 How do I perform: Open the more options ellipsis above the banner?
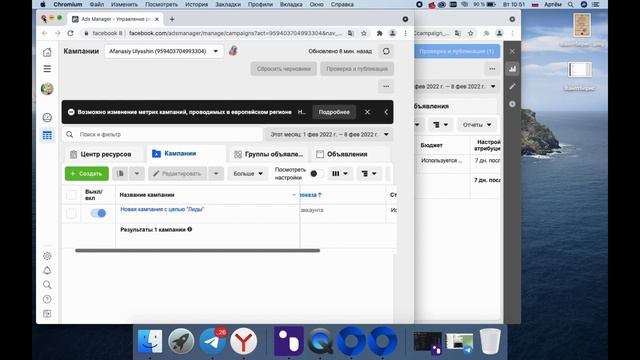point(386,86)
